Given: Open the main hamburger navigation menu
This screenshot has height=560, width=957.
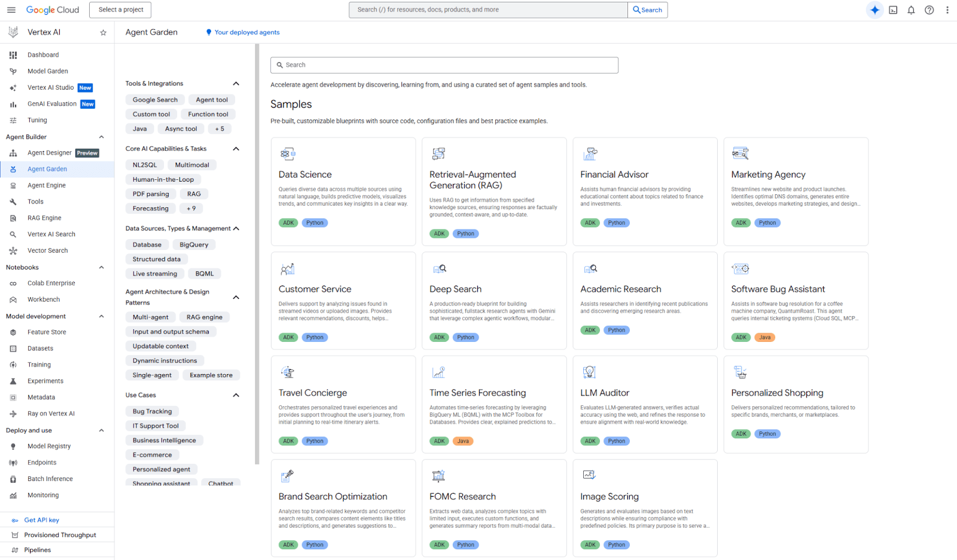Looking at the screenshot, I should pyautogui.click(x=11, y=10).
